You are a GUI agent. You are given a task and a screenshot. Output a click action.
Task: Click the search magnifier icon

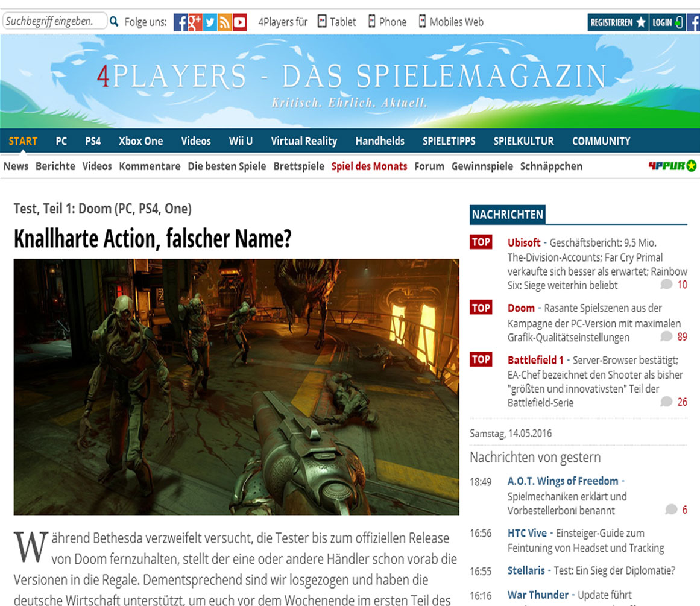(x=115, y=22)
